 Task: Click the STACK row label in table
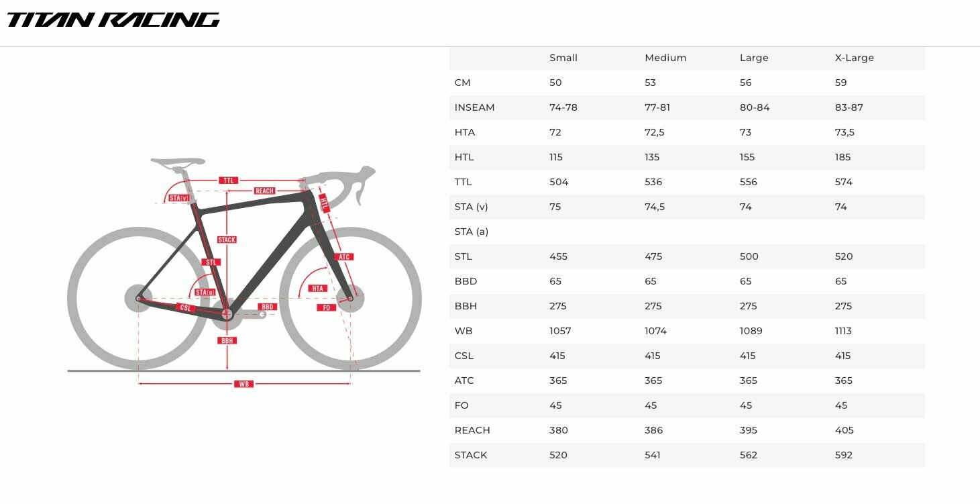tap(471, 455)
